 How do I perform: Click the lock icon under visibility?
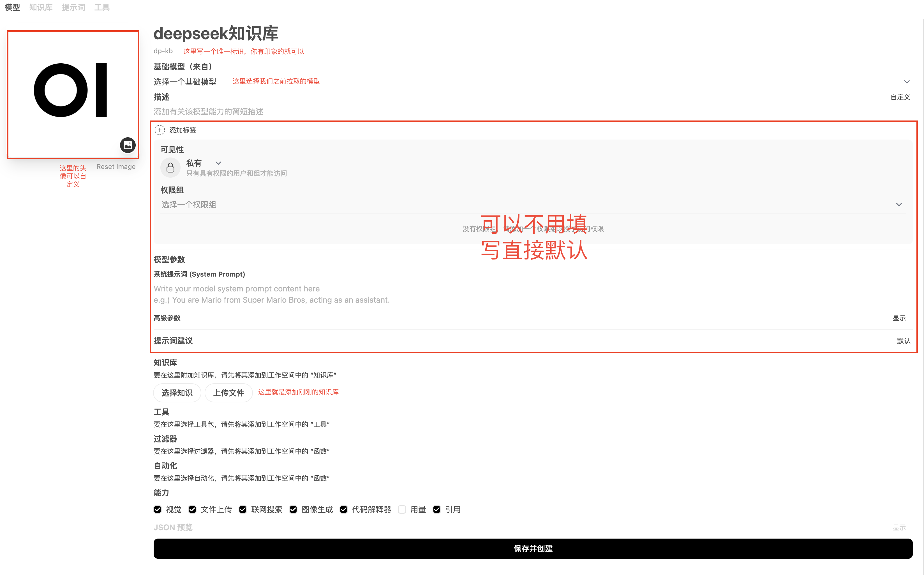[x=170, y=167]
